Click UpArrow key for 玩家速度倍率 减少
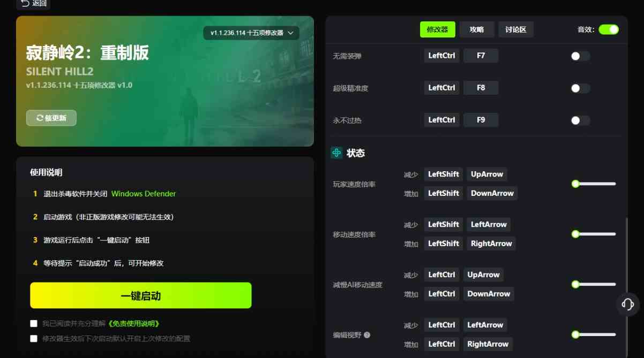This screenshot has height=358, width=644. pyautogui.click(x=487, y=174)
